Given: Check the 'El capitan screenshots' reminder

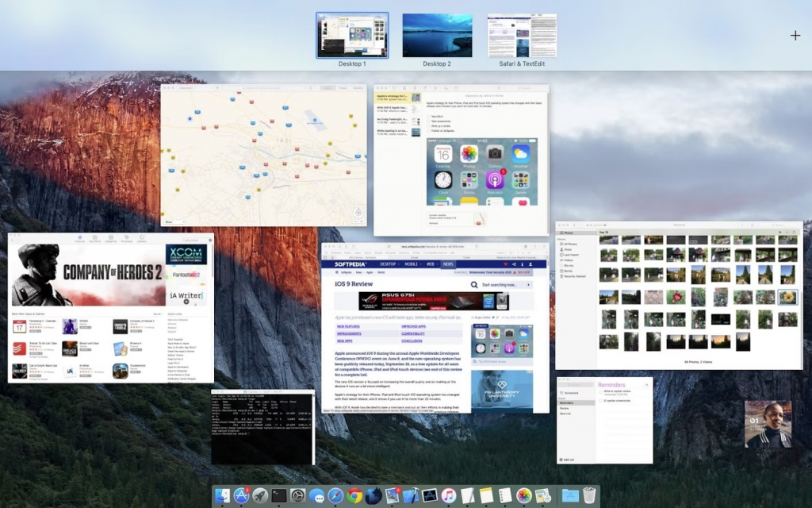Looking at the screenshot, I should click(x=600, y=401).
